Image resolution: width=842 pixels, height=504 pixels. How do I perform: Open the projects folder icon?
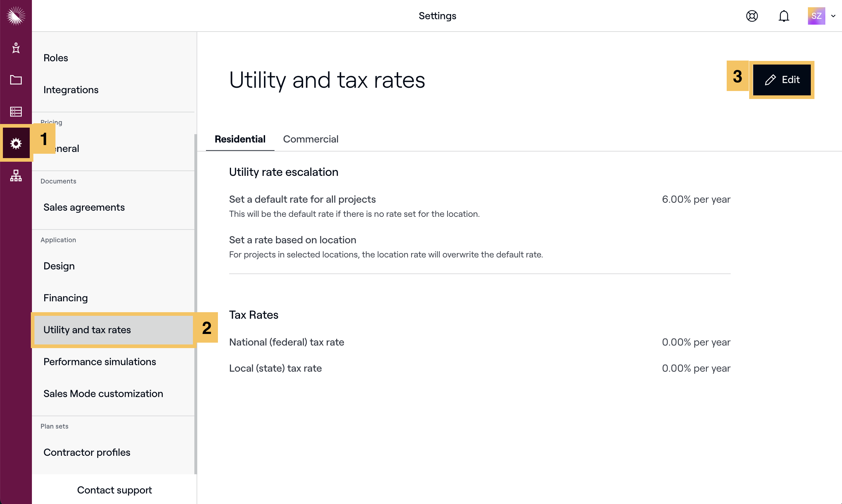click(16, 80)
